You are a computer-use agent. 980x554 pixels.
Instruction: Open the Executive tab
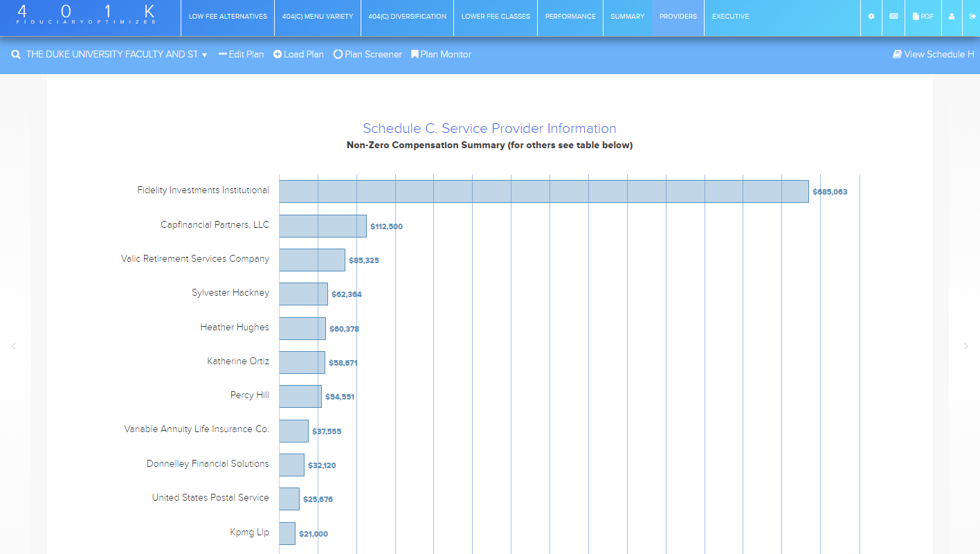tap(730, 17)
